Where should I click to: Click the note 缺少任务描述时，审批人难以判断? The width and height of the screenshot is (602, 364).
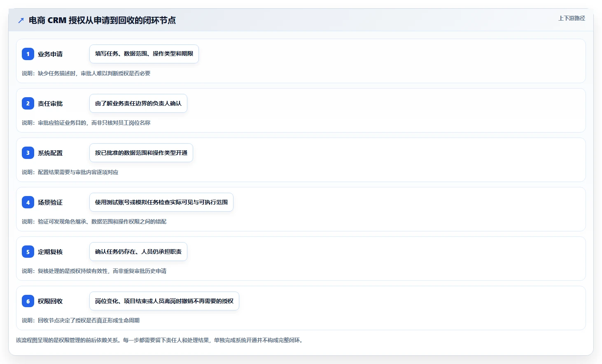pos(86,73)
